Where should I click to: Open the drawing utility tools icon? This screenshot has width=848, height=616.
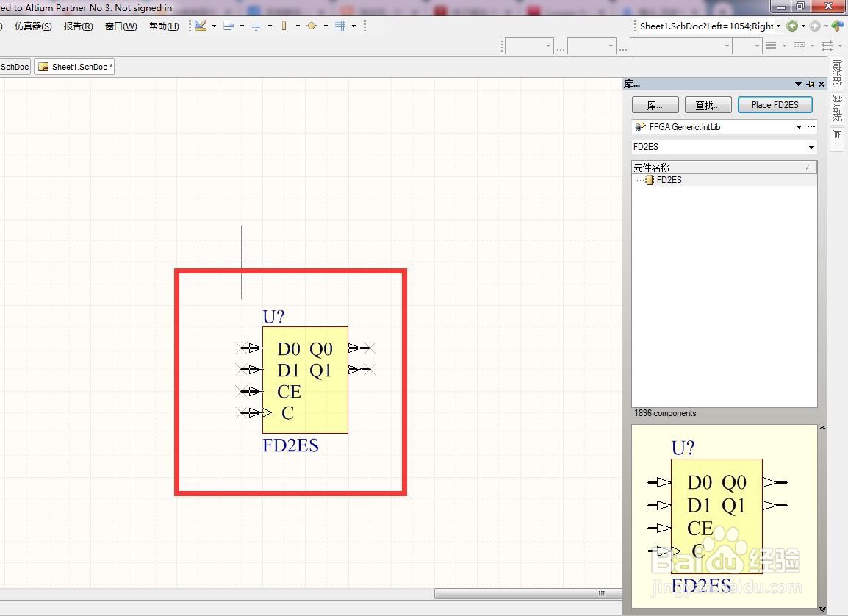pyautogui.click(x=201, y=26)
